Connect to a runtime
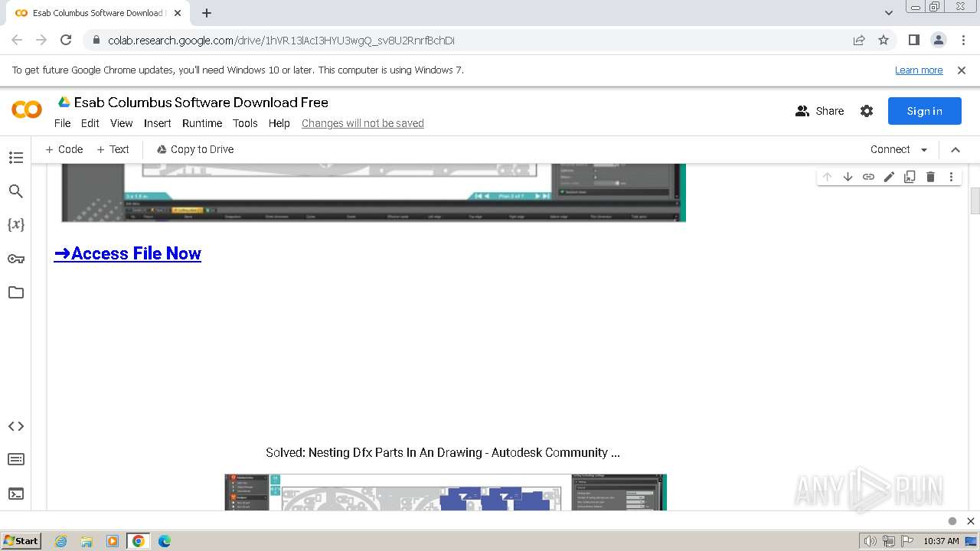Screen dimensions: 980x551 (890, 149)
